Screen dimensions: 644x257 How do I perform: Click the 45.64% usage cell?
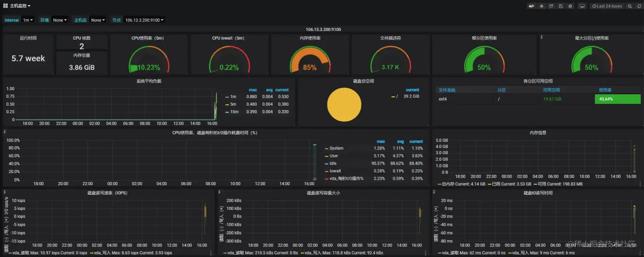[617, 99]
